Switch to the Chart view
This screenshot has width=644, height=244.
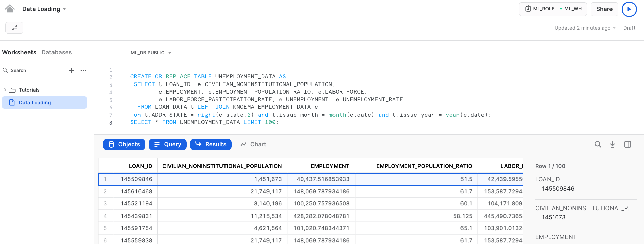(x=253, y=144)
